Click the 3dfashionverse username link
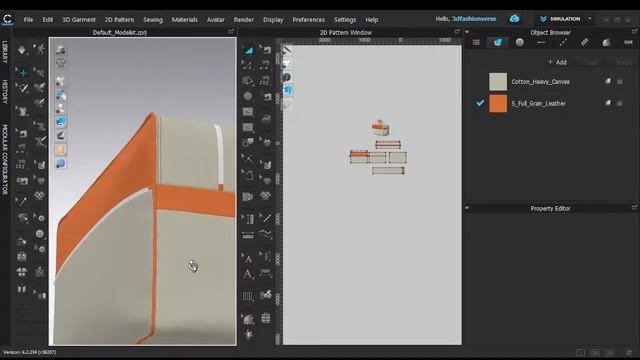Image resolution: width=640 pixels, height=360 pixels. coord(474,19)
